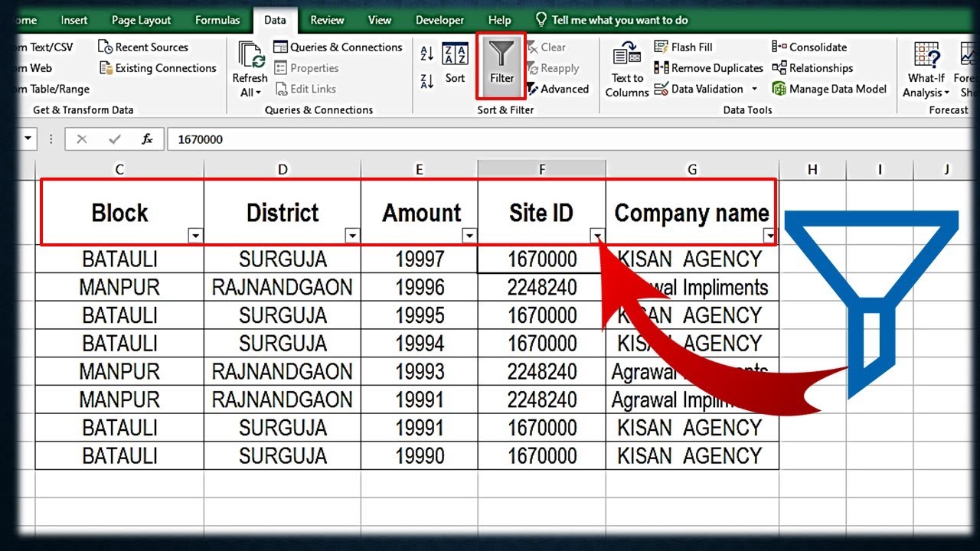
Task: Click Recent Sources
Action: coord(143,47)
